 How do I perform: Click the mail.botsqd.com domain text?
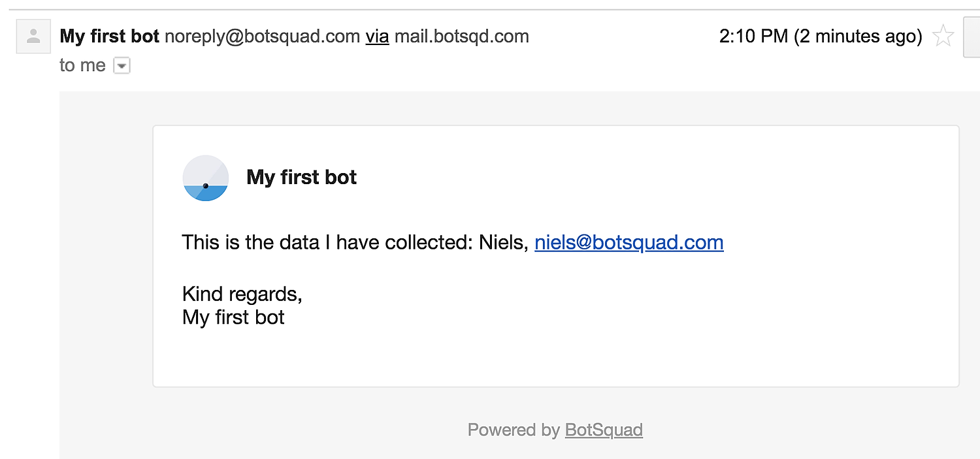tap(462, 37)
